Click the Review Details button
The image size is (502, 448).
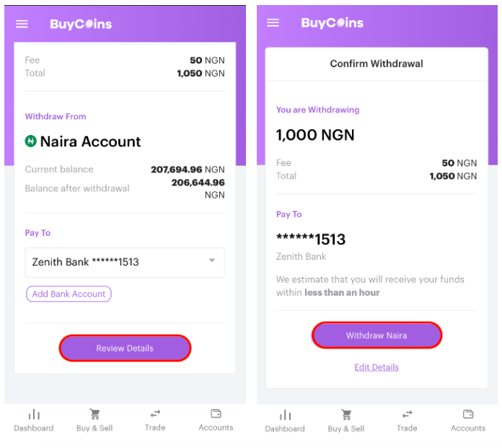pos(125,348)
